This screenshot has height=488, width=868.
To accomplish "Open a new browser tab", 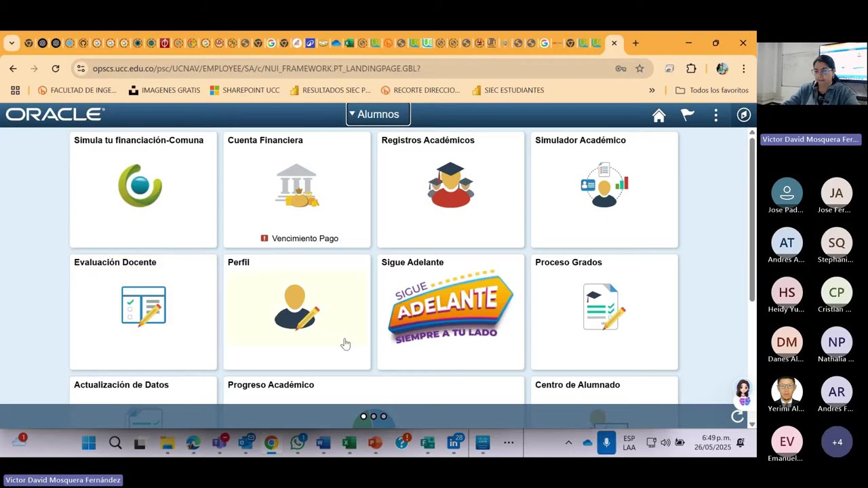I will (x=635, y=43).
